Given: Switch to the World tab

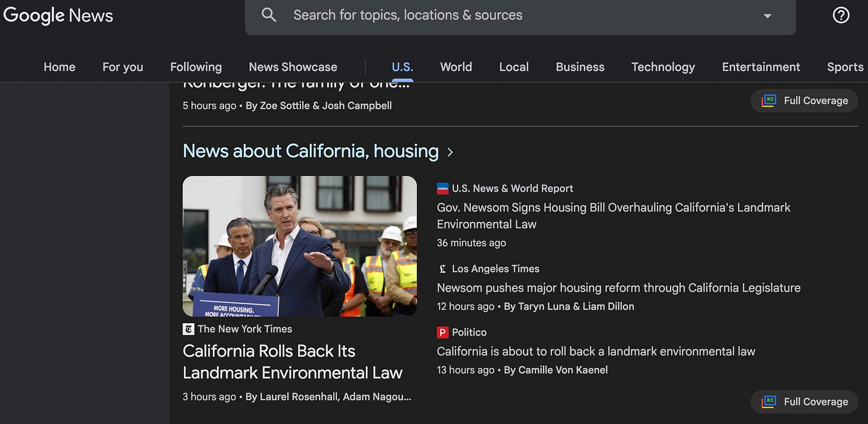Looking at the screenshot, I should pyautogui.click(x=456, y=67).
